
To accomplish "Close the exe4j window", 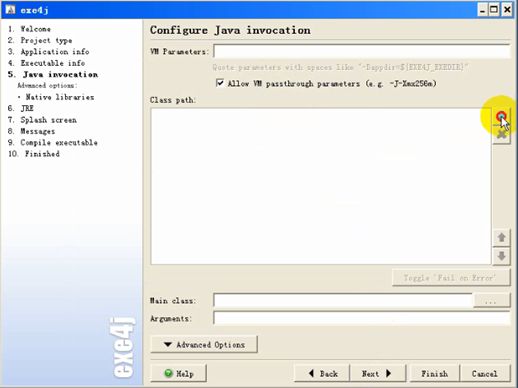I will point(507,10).
